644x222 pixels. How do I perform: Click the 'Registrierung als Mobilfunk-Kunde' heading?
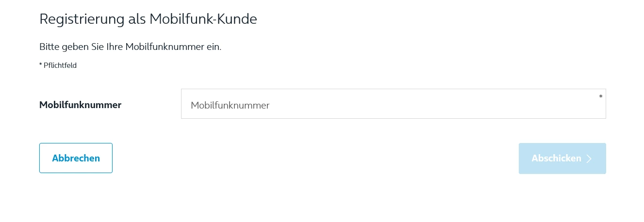148,19
